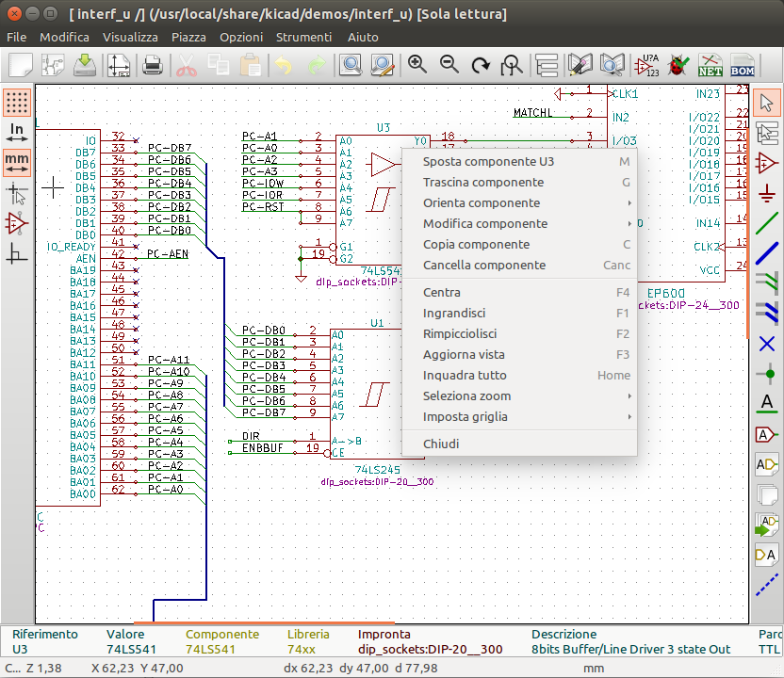Select the Place power port ground symbol tool
Viewport: 784px width, 678px height.
point(767,194)
